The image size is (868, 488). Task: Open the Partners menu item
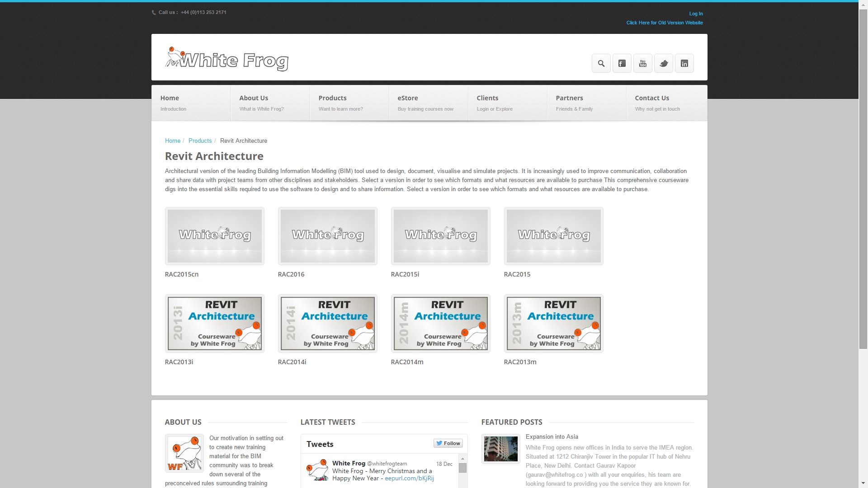[x=587, y=103]
